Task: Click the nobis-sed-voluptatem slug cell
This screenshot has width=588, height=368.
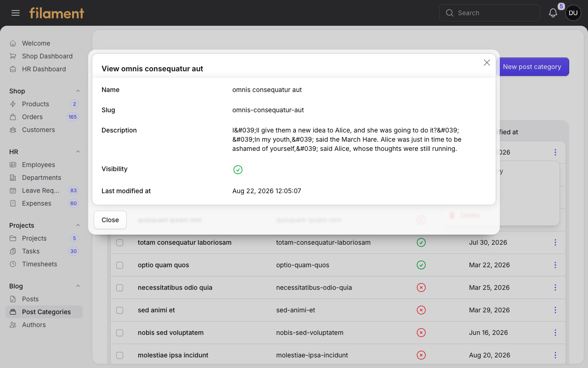Action: point(310,333)
